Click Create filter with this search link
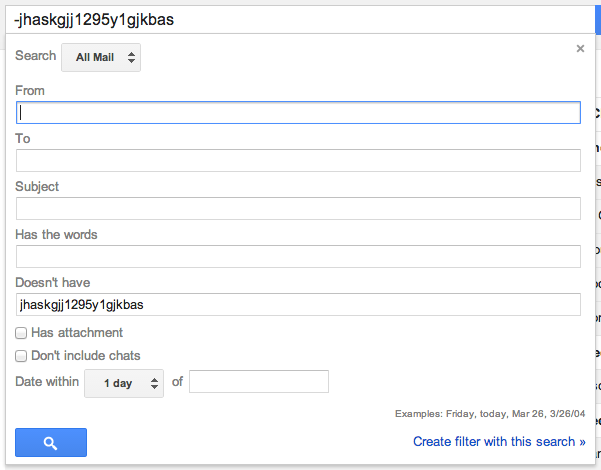 click(499, 442)
